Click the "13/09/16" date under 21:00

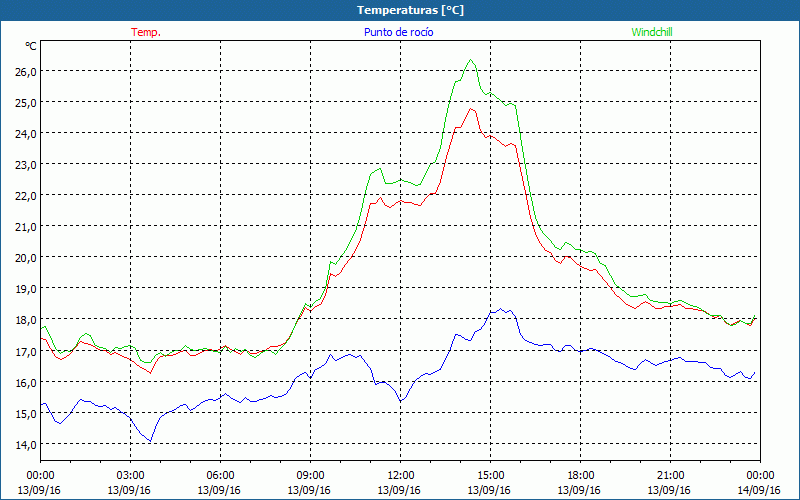(669, 490)
